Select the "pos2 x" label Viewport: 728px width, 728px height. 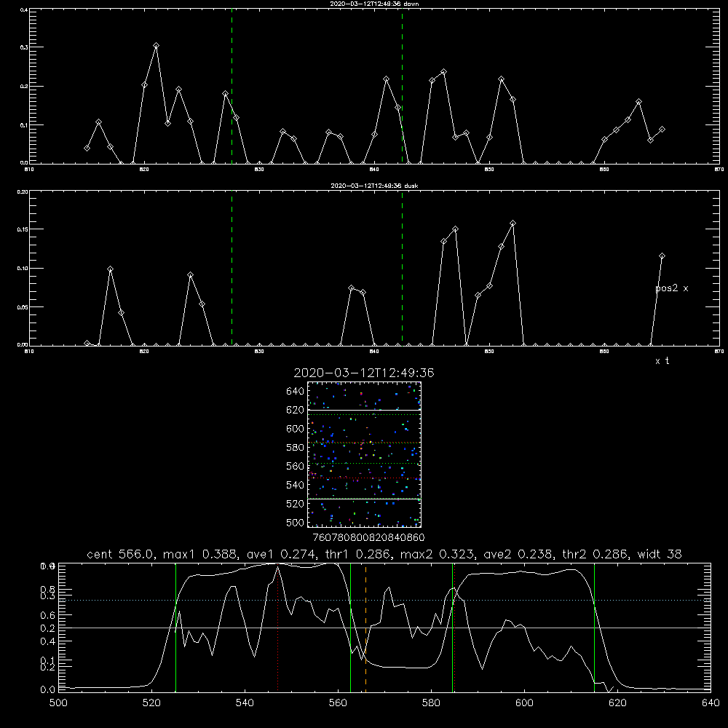[x=672, y=288]
